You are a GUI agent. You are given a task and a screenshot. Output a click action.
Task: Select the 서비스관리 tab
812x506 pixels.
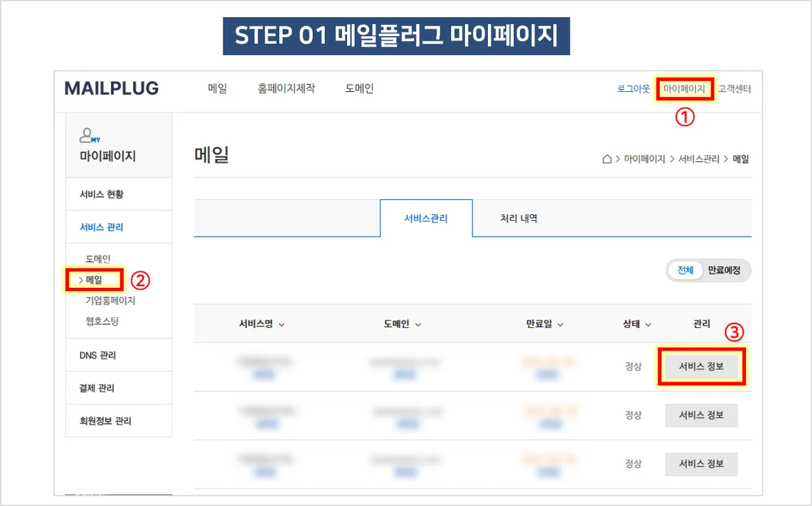pyautogui.click(x=426, y=218)
